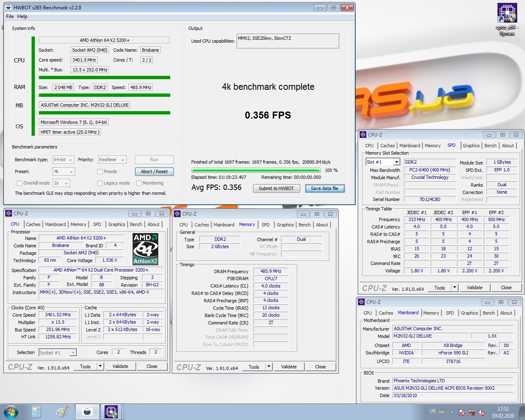The width and height of the screenshot is (525, 420).
Task: Click the Save data file button
Action: [325, 188]
